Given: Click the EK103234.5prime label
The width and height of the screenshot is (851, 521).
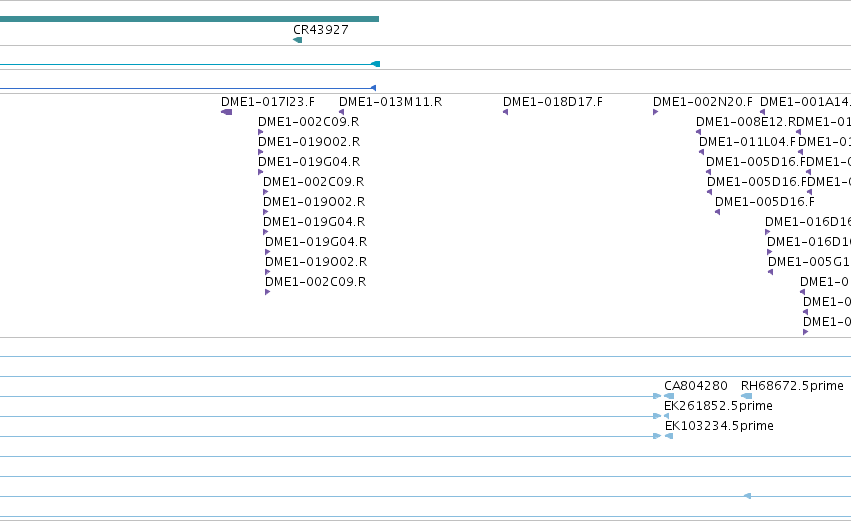Looking at the screenshot, I should pyautogui.click(x=719, y=426).
